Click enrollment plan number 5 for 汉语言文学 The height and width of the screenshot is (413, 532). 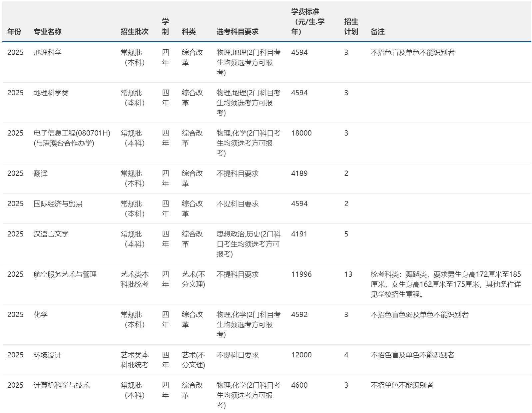tap(346, 234)
